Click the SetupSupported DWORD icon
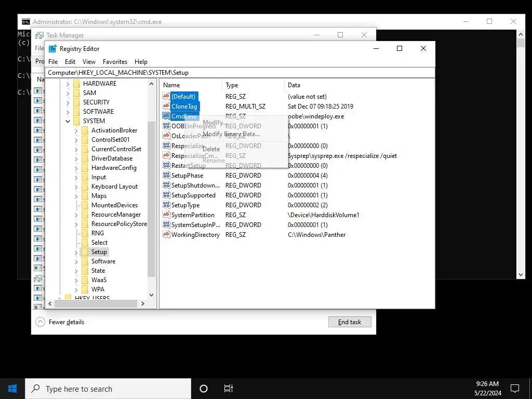 pos(166,195)
